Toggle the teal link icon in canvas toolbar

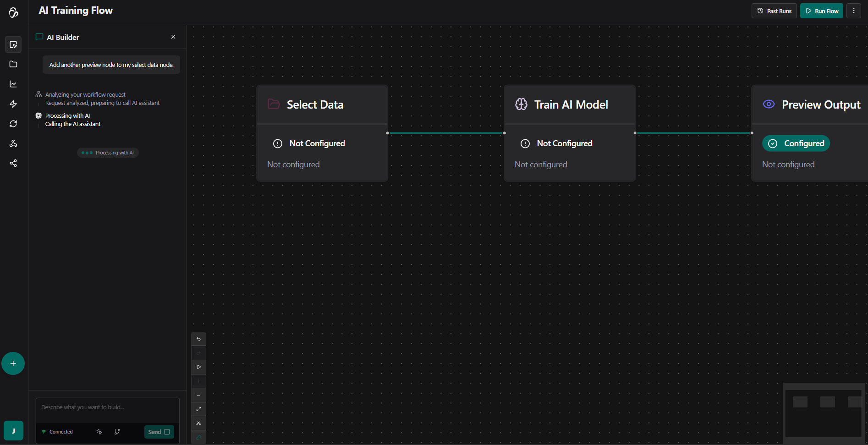[x=198, y=437]
